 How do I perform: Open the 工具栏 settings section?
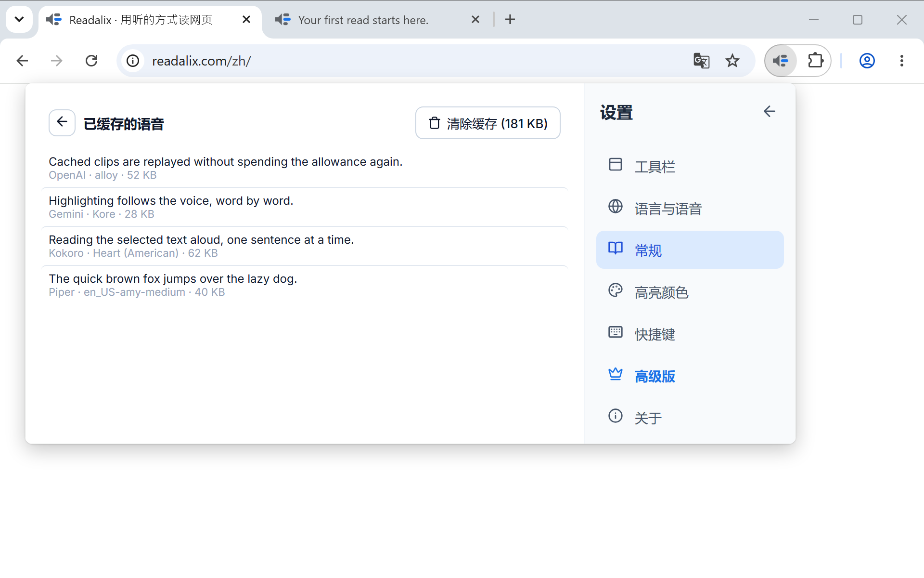coord(690,166)
